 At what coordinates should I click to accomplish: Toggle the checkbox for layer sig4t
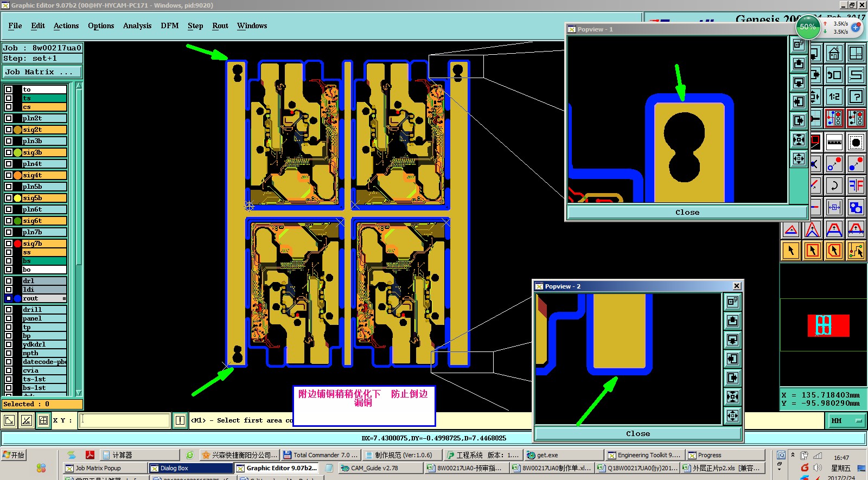pyautogui.click(x=9, y=175)
